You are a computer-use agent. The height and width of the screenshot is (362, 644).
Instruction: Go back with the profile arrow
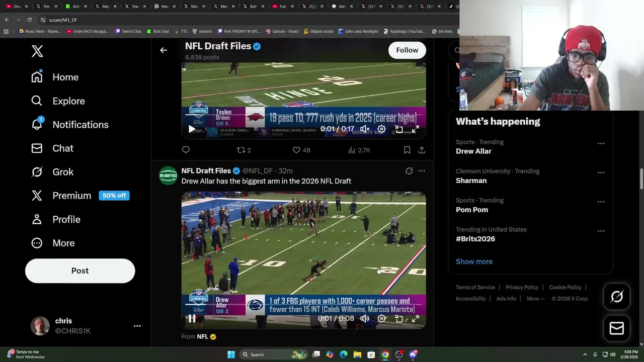point(164,50)
